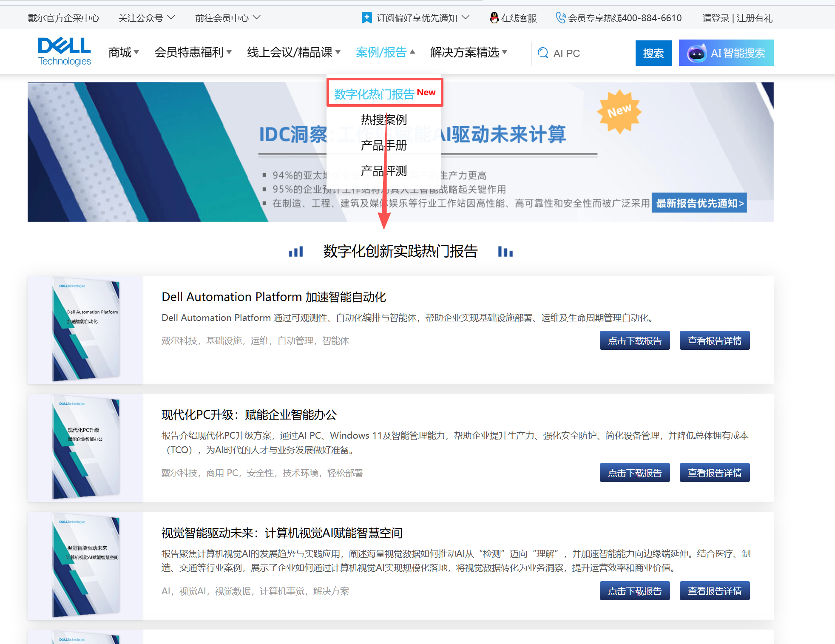The width and height of the screenshot is (835, 644).
Task: View 视觉智能驱动未来 report details
Action: click(x=715, y=591)
